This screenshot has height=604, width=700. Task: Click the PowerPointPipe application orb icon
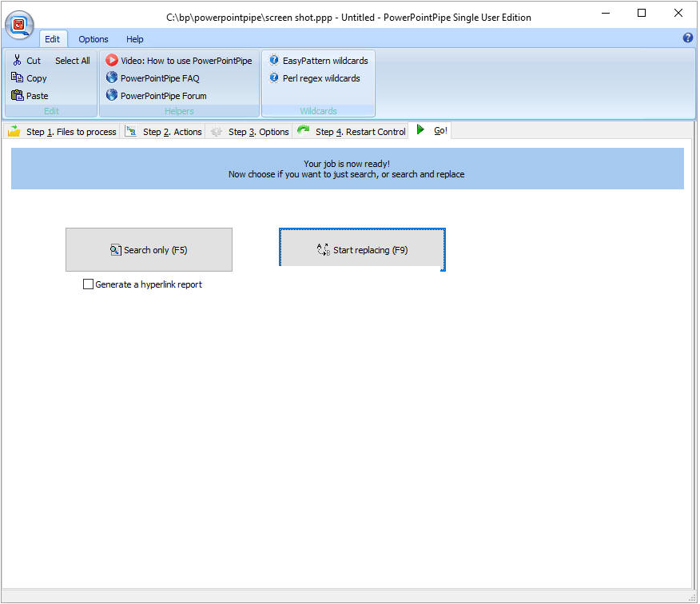(19, 25)
